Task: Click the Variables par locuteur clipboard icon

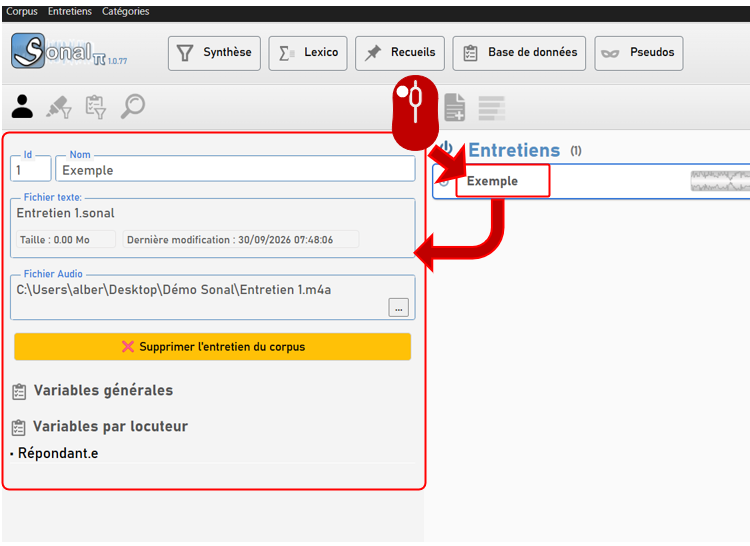Action: [19, 427]
